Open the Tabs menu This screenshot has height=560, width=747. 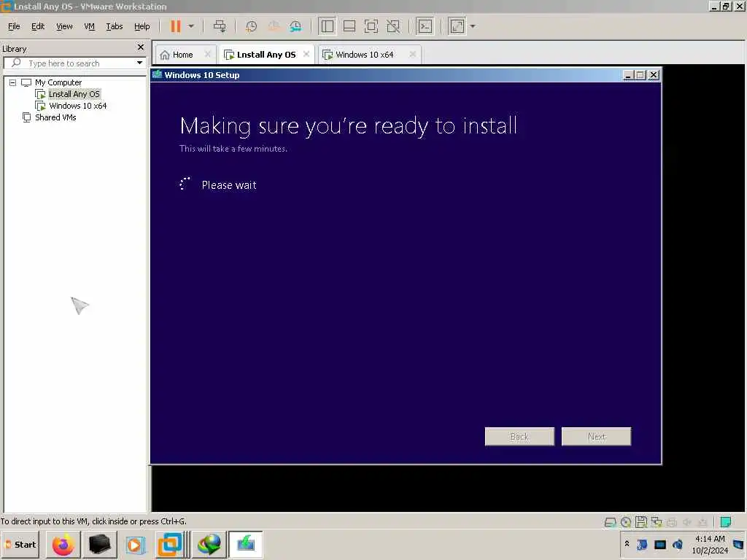pos(115,26)
